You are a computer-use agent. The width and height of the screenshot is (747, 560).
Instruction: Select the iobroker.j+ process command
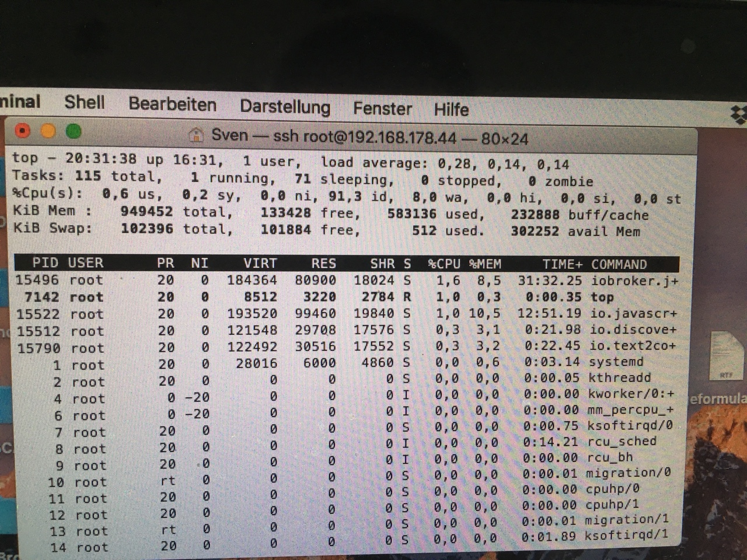(x=635, y=281)
